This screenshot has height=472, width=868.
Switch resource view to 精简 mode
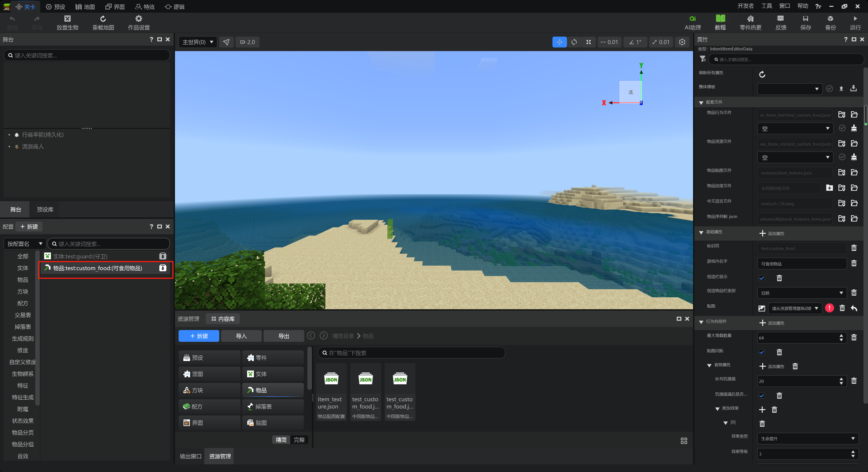click(x=281, y=440)
